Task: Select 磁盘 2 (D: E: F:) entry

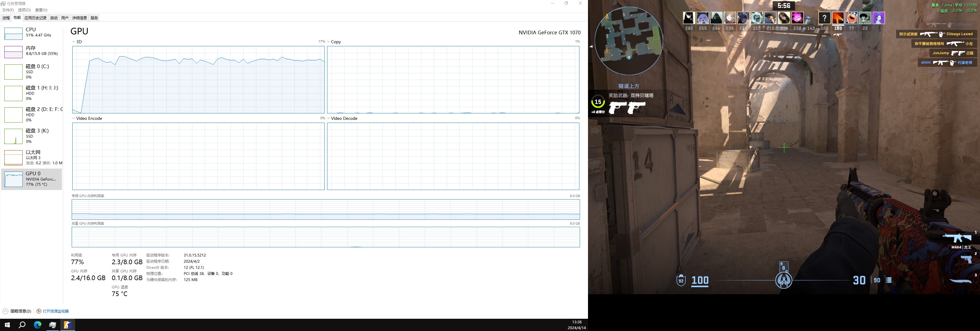Action: 32,114
